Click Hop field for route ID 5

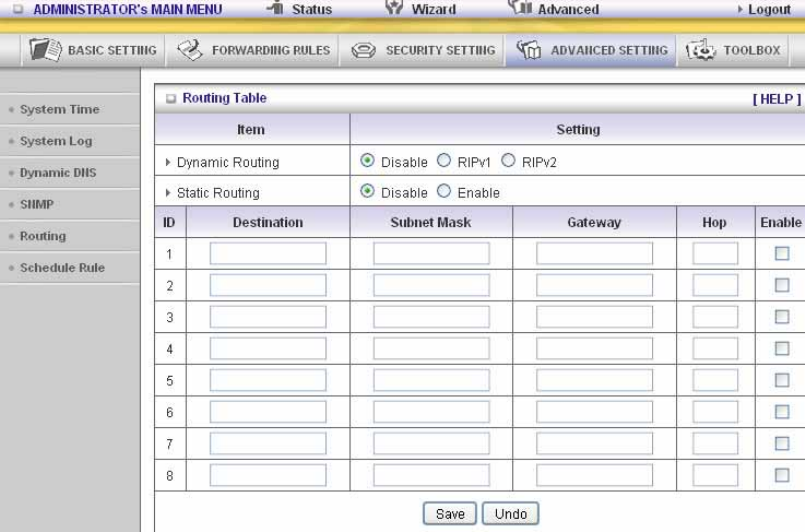click(715, 381)
